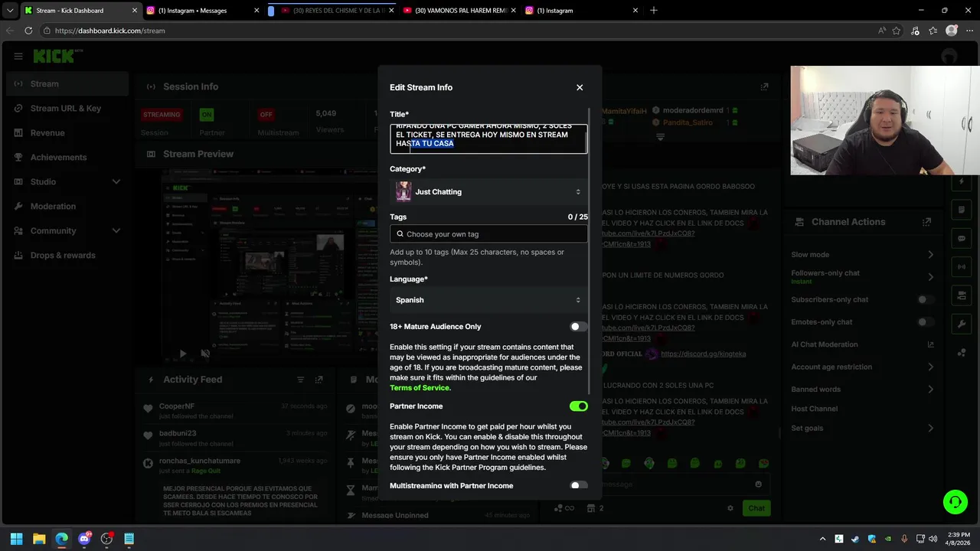Switch to Instagram Messages browser tab
This screenshot has height=551, width=980.
click(204, 11)
